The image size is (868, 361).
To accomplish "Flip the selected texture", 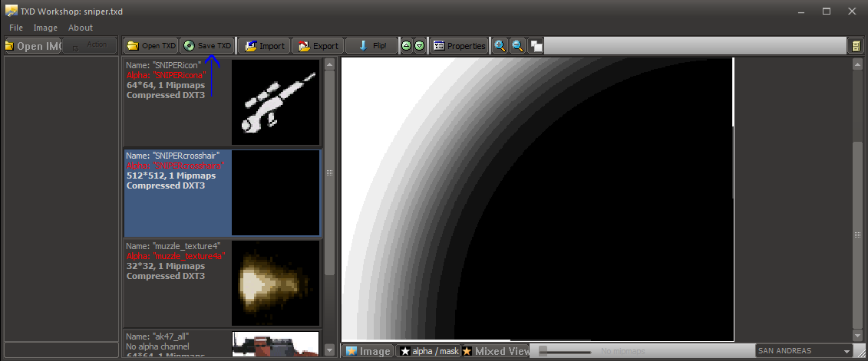I will 371,46.
